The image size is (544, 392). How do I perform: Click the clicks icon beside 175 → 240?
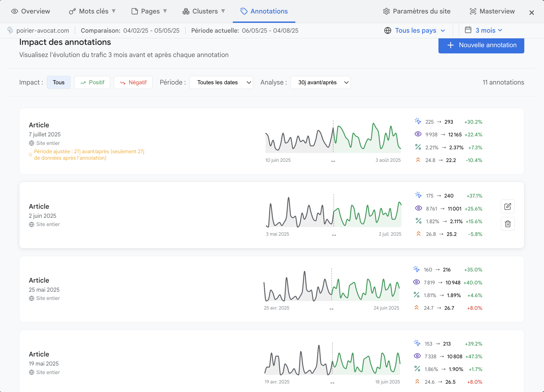[x=418, y=195]
